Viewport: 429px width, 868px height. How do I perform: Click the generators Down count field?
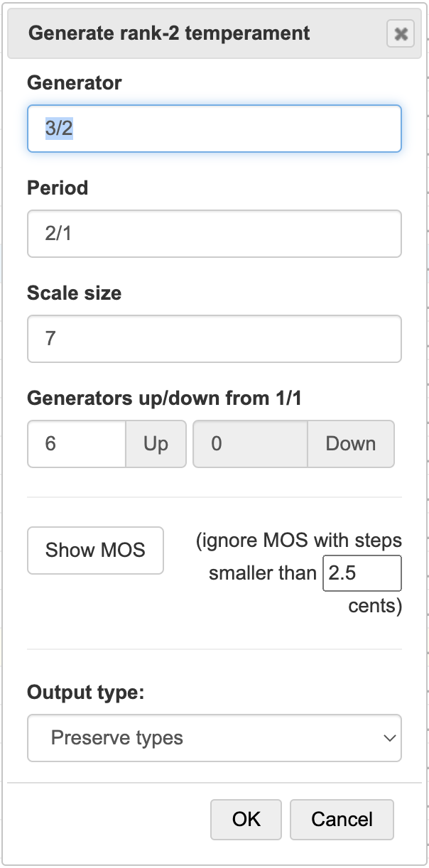pyautogui.click(x=250, y=444)
